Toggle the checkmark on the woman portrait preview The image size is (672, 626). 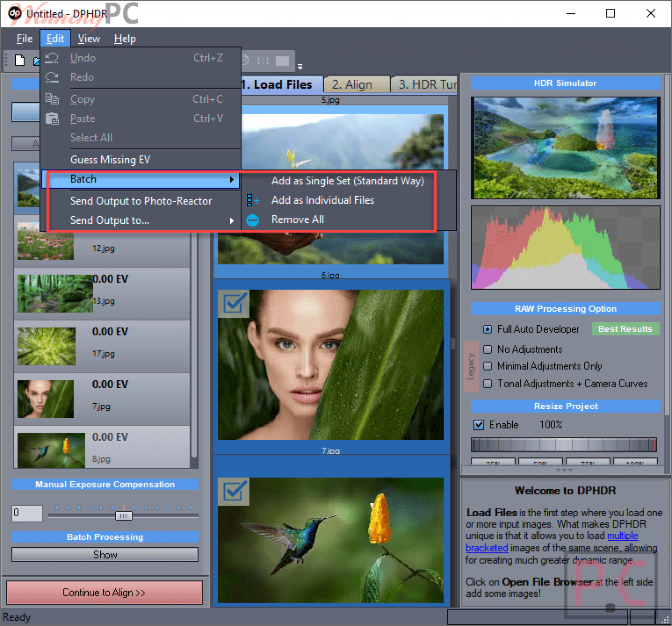[x=234, y=303]
